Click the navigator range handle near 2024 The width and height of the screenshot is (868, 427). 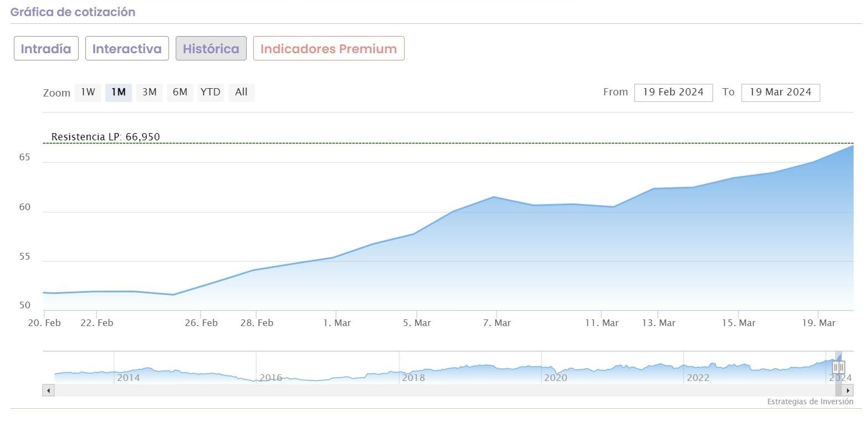pyautogui.click(x=839, y=367)
